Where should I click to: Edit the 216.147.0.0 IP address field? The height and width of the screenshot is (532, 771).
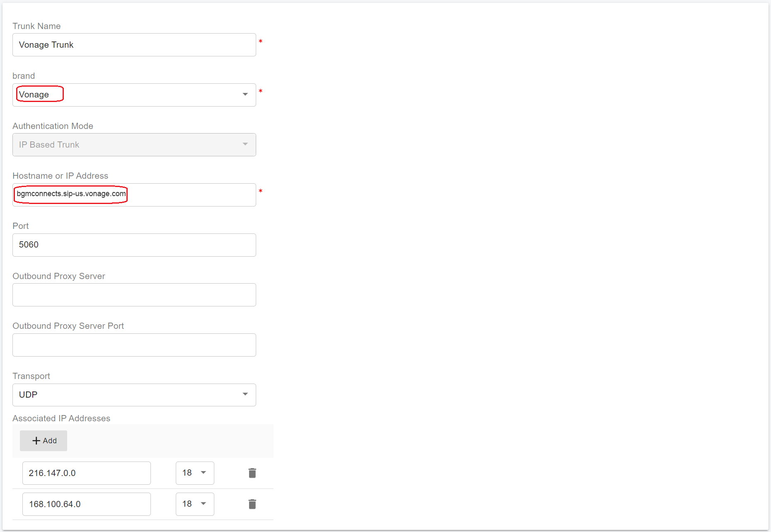[x=86, y=473]
